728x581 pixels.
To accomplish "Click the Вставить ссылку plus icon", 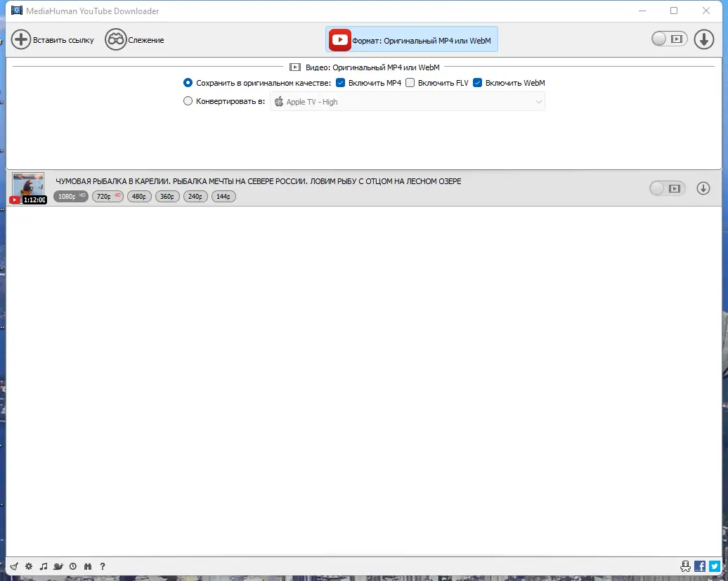I will [21, 39].
